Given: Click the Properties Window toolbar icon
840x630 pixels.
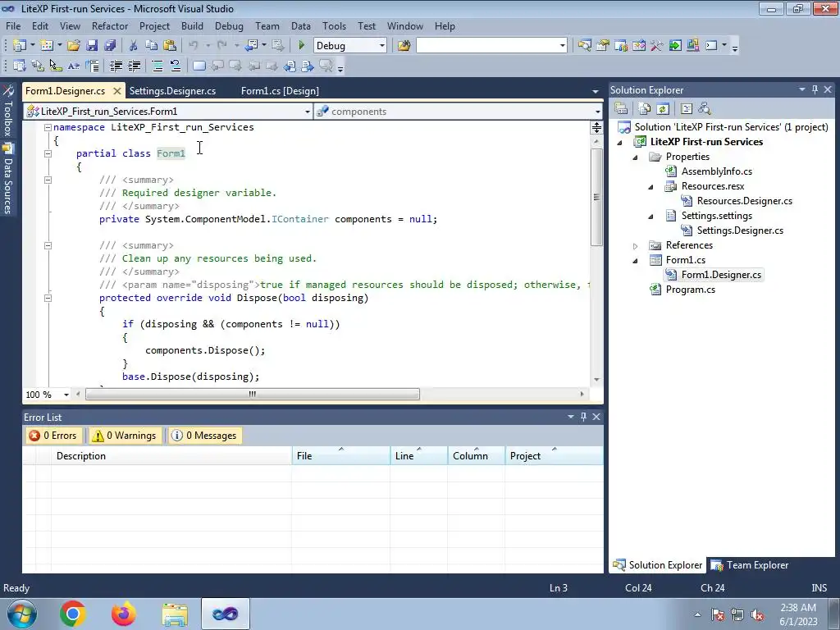Looking at the screenshot, I should (x=603, y=46).
